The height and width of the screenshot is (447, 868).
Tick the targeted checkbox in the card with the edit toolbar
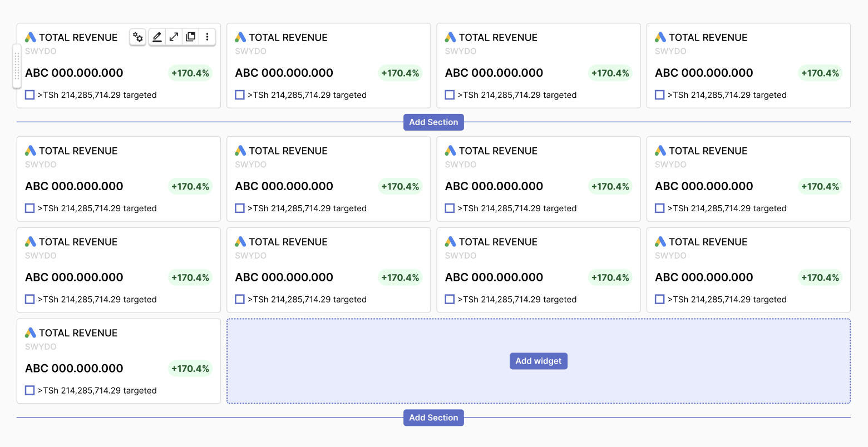coord(30,95)
